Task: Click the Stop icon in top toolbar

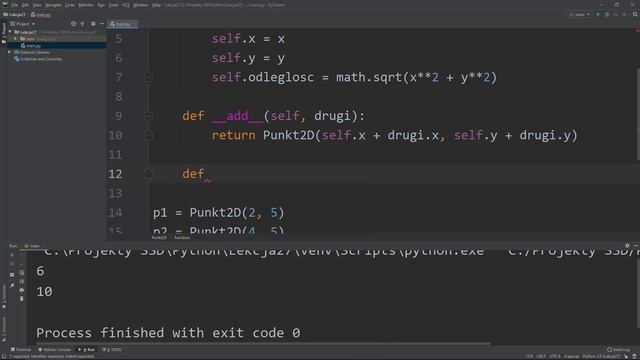Action: (x=624, y=15)
